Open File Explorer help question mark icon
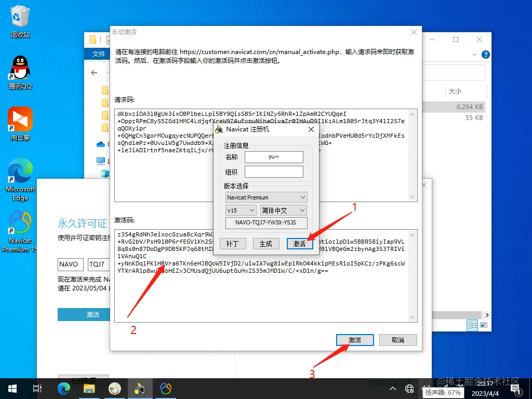The width and height of the screenshot is (532, 399). [486, 54]
